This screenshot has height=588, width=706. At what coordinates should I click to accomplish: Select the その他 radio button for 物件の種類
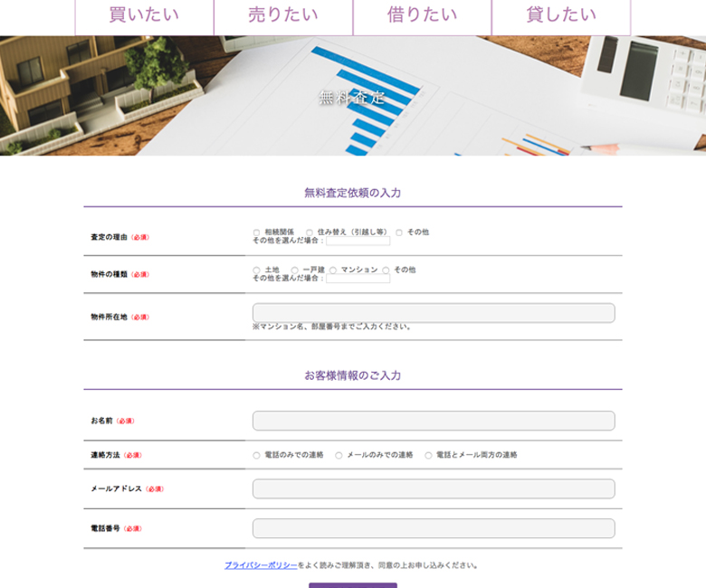click(386, 270)
